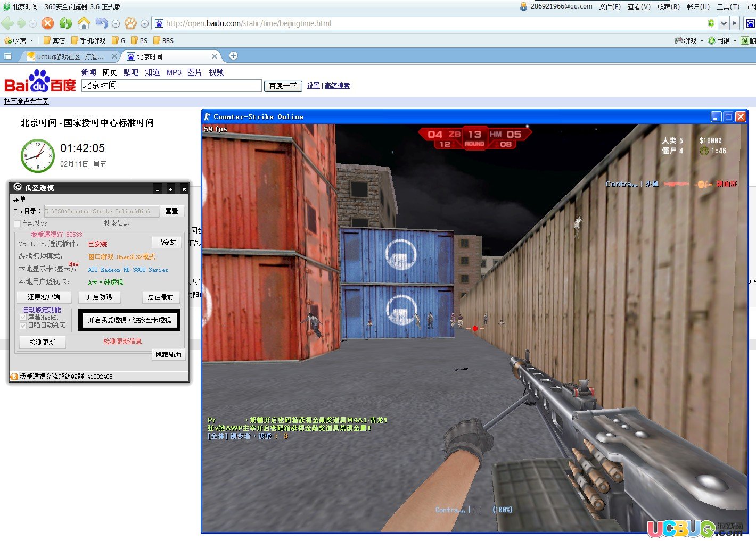756x541 pixels.
Task: Open the 帐户(U) menu
Action: 698,6
